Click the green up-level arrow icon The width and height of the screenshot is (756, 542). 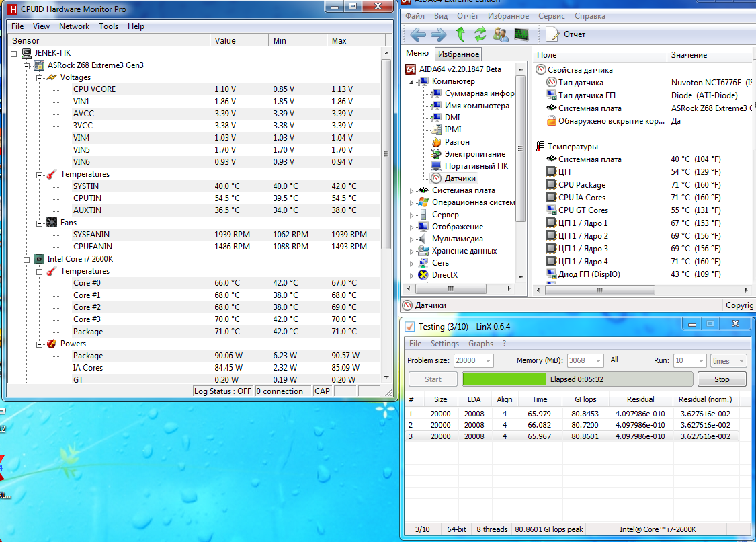coord(460,34)
